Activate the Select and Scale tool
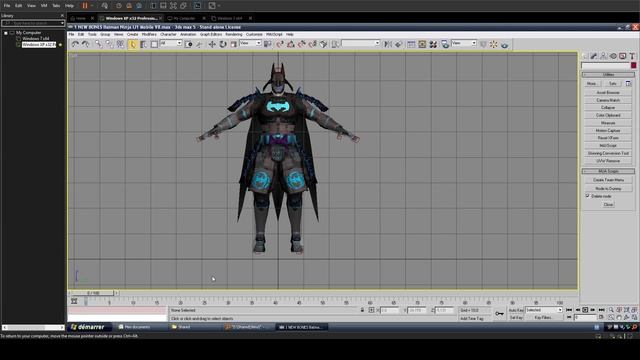 click(233, 44)
